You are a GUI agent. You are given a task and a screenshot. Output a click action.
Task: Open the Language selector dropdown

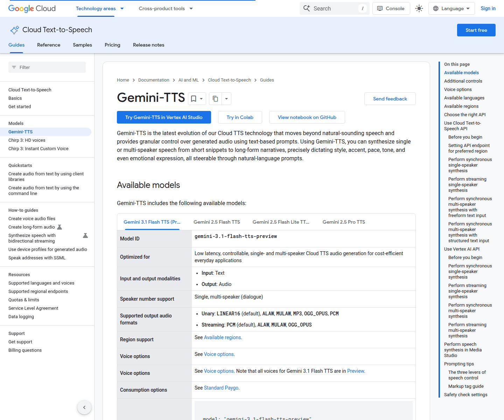tap(451, 8)
